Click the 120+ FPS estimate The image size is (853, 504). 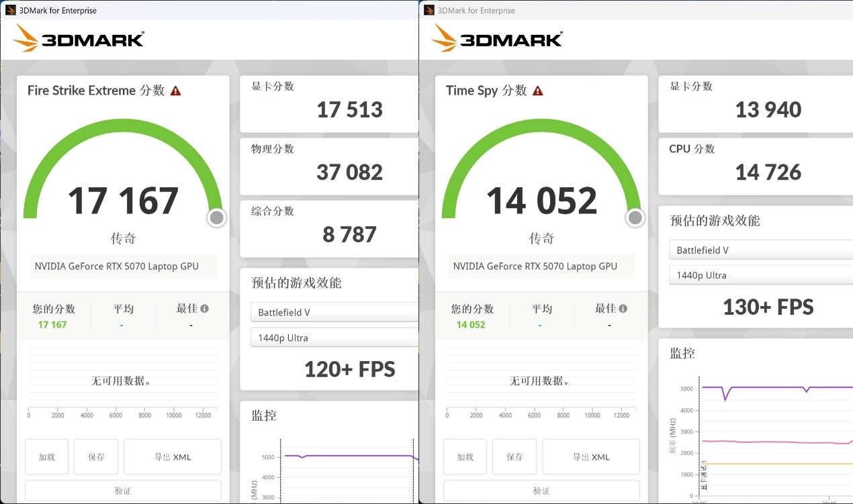(x=350, y=369)
